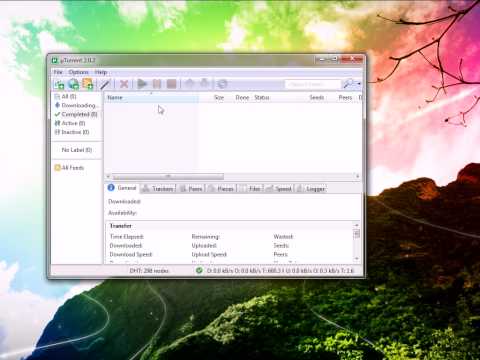The height and width of the screenshot is (360, 480).
Task: Click the Stop torrent toolbar icon
Action: 171,84
